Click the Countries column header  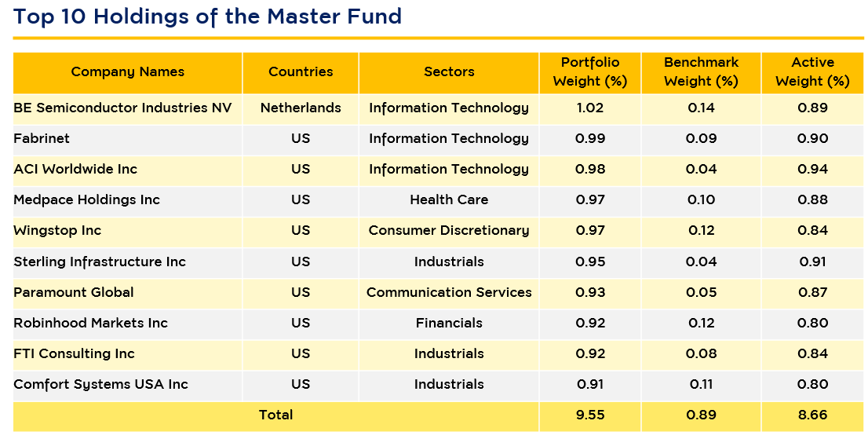click(301, 72)
